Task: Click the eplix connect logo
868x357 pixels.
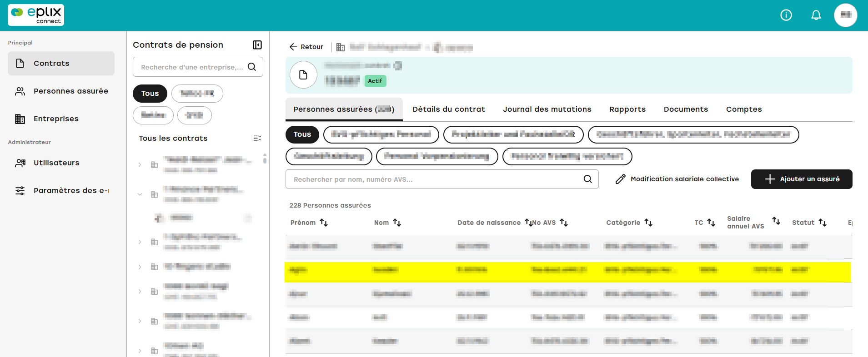Action: [36, 15]
